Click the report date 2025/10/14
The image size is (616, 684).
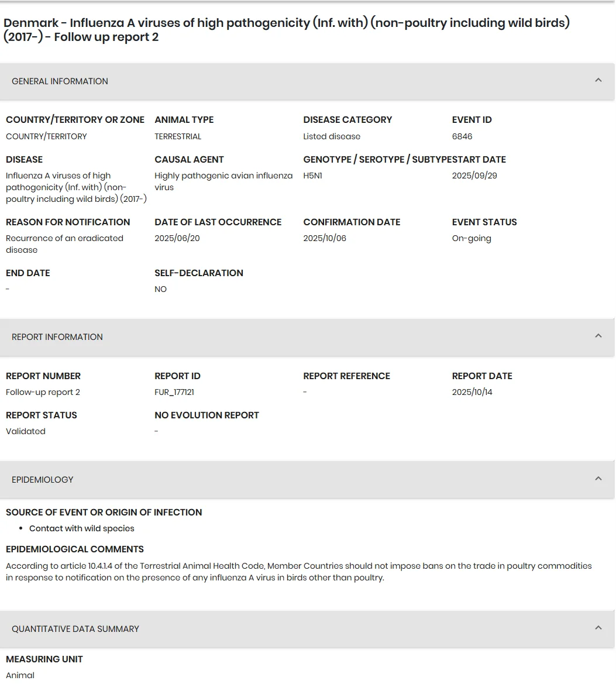pos(472,392)
